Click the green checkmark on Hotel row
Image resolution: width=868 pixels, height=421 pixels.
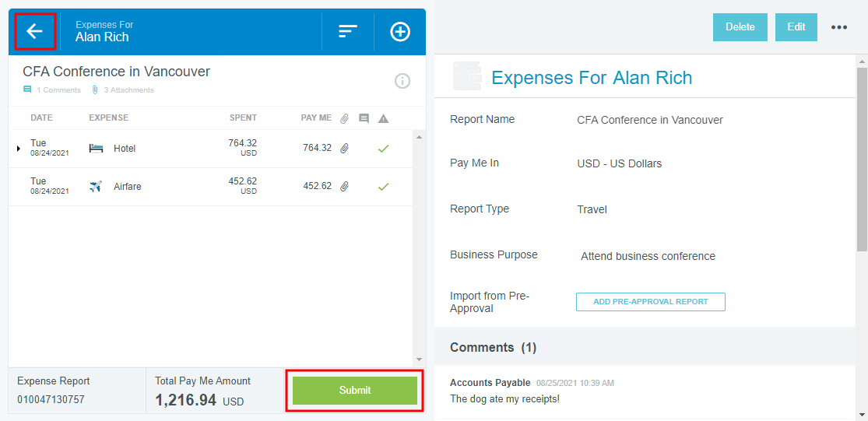(x=383, y=148)
